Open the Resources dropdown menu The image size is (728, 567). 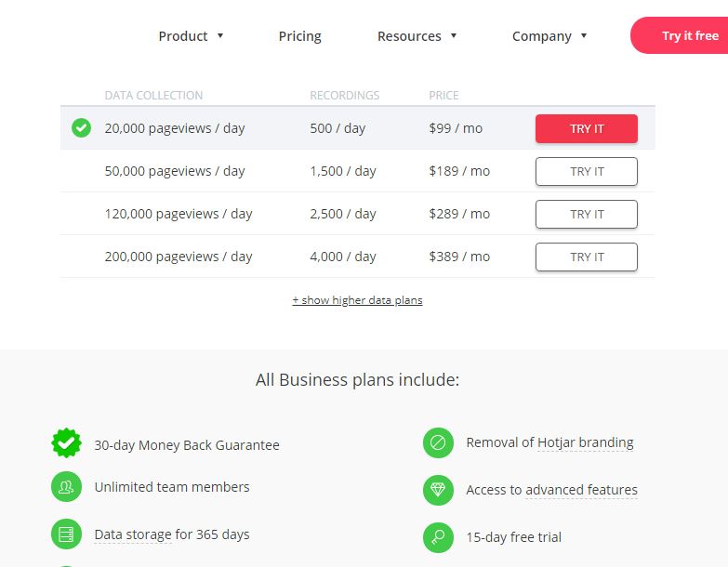tap(417, 35)
